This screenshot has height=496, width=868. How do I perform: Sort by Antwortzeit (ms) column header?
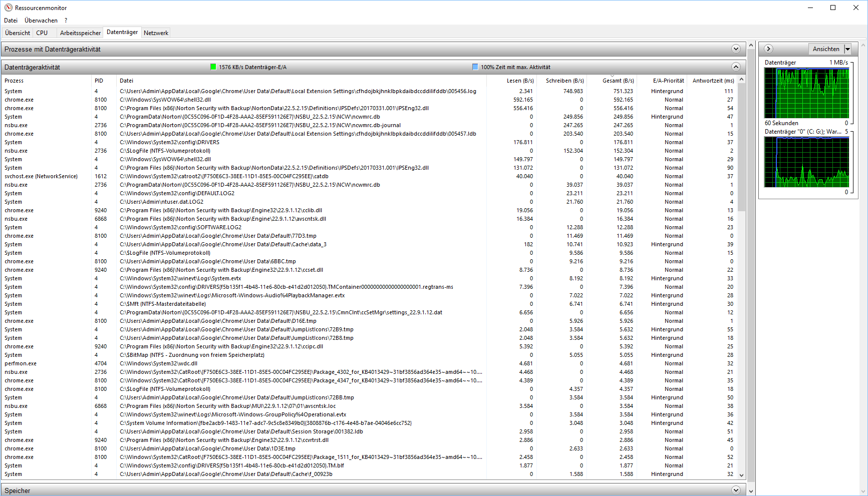point(712,81)
